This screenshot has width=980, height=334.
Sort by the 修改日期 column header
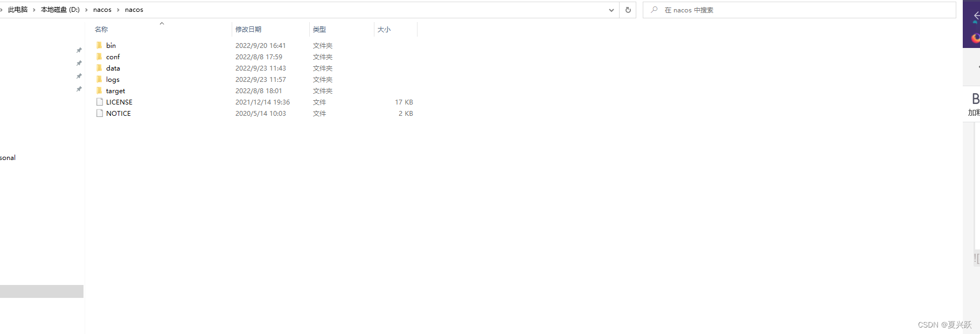(x=248, y=30)
